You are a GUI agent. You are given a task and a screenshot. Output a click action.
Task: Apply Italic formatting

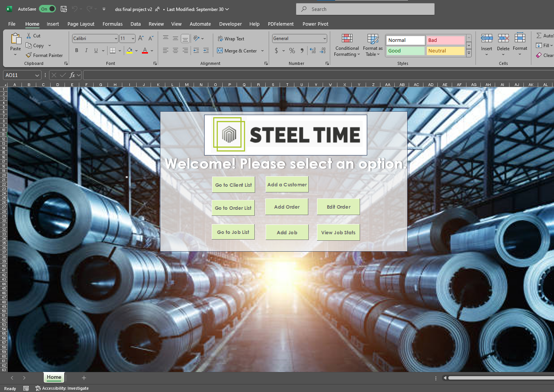pyautogui.click(x=86, y=51)
